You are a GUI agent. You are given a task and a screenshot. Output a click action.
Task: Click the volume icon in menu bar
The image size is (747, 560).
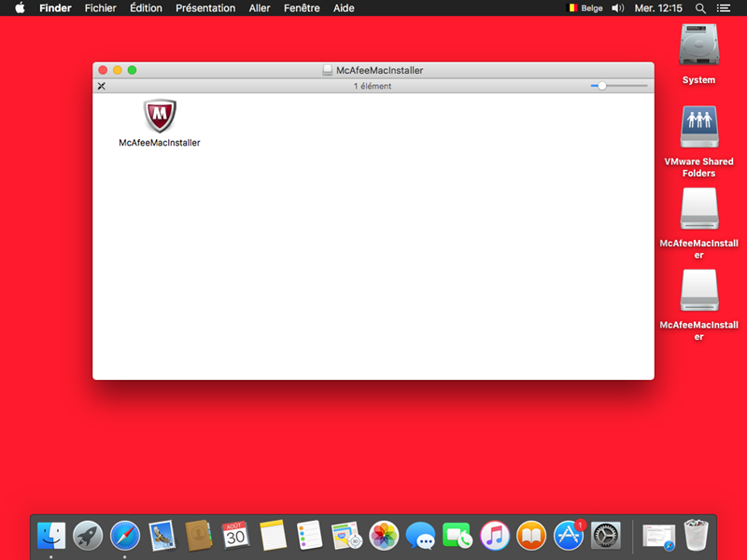coord(618,8)
